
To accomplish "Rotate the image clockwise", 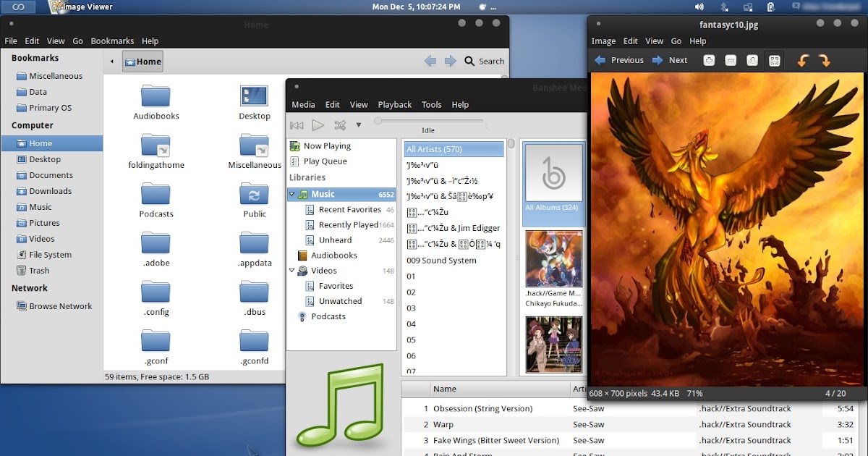I will (x=825, y=60).
